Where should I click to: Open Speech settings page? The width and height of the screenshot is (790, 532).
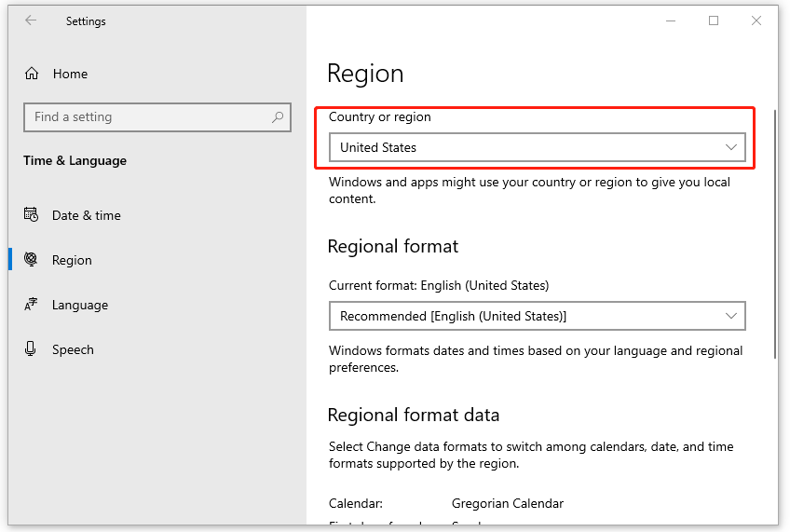pos(157,349)
